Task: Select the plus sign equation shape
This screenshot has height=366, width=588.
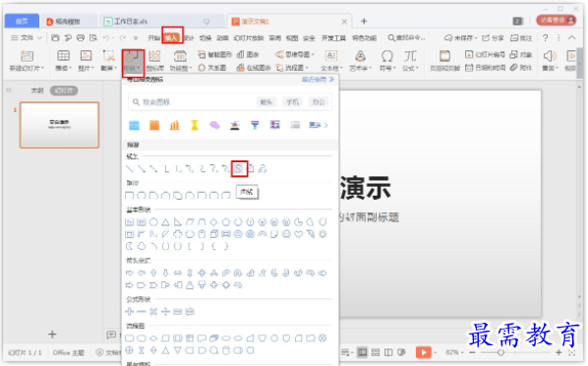Action: [x=130, y=312]
